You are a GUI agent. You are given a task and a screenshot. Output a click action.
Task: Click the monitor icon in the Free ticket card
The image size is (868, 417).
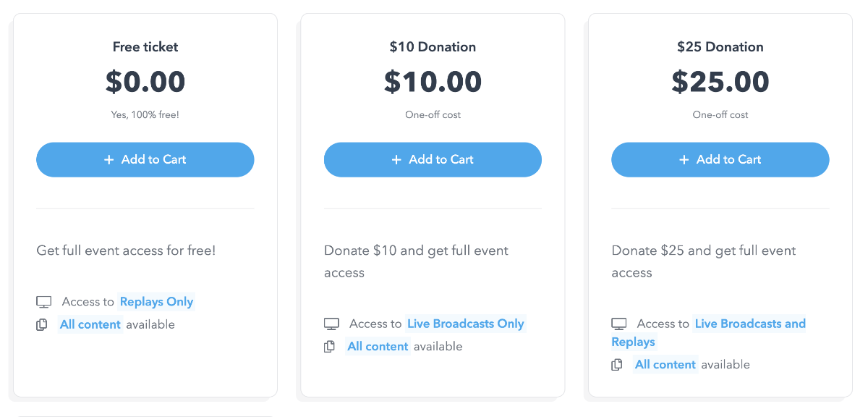click(44, 302)
